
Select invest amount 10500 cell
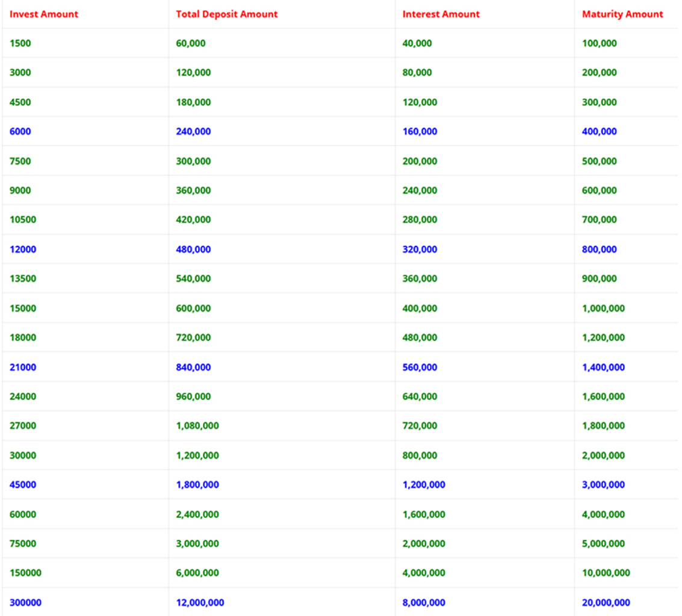click(x=23, y=219)
